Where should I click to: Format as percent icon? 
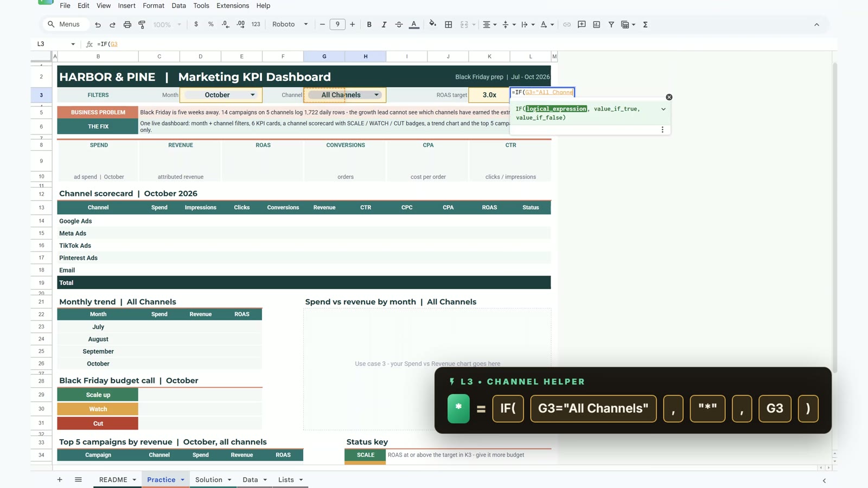pos(210,24)
